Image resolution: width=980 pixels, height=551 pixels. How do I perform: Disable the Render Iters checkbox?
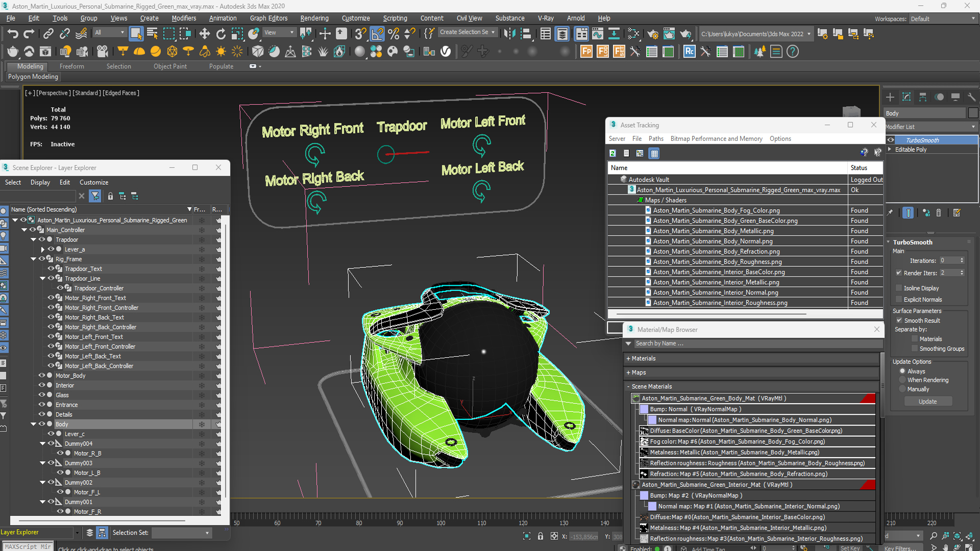pyautogui.click(x=899, y=273)
